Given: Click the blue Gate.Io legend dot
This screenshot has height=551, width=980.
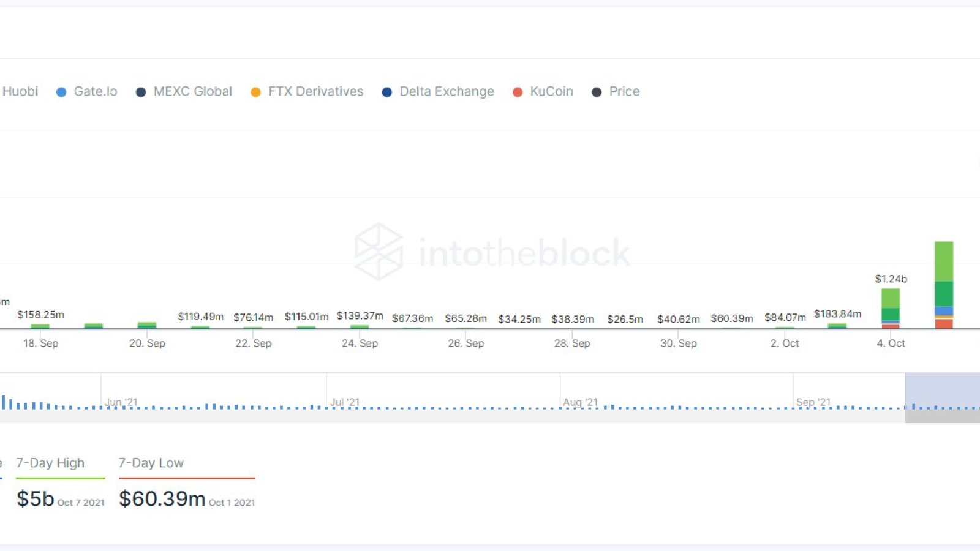Looking at the screenshot, I should tap(61, 92).
